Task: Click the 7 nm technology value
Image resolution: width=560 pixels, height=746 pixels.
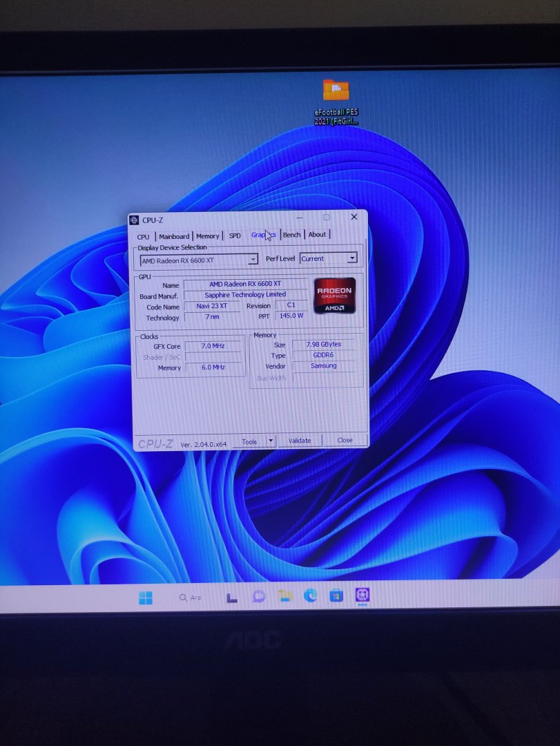Action: [212, 317]
